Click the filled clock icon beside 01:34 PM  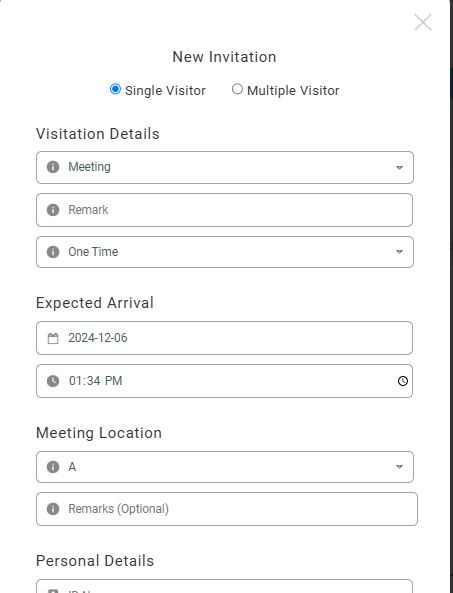[x=53, y=381]
